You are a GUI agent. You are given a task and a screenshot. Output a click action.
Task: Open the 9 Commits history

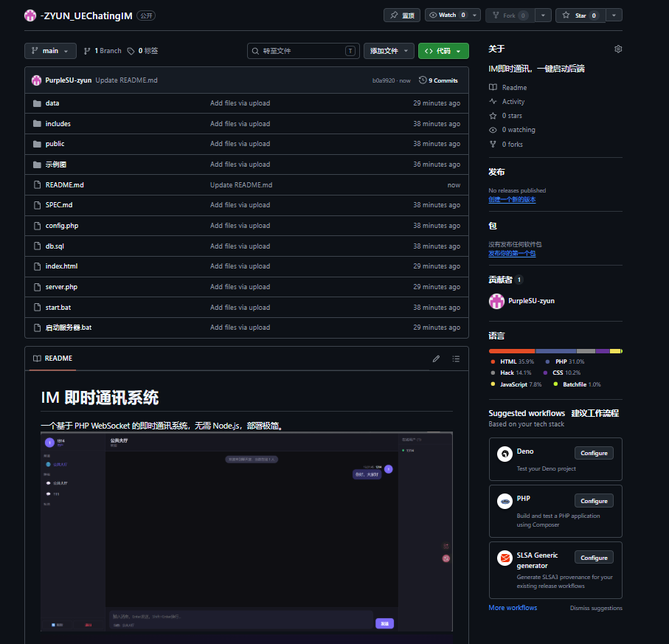(x=438, y=80)
